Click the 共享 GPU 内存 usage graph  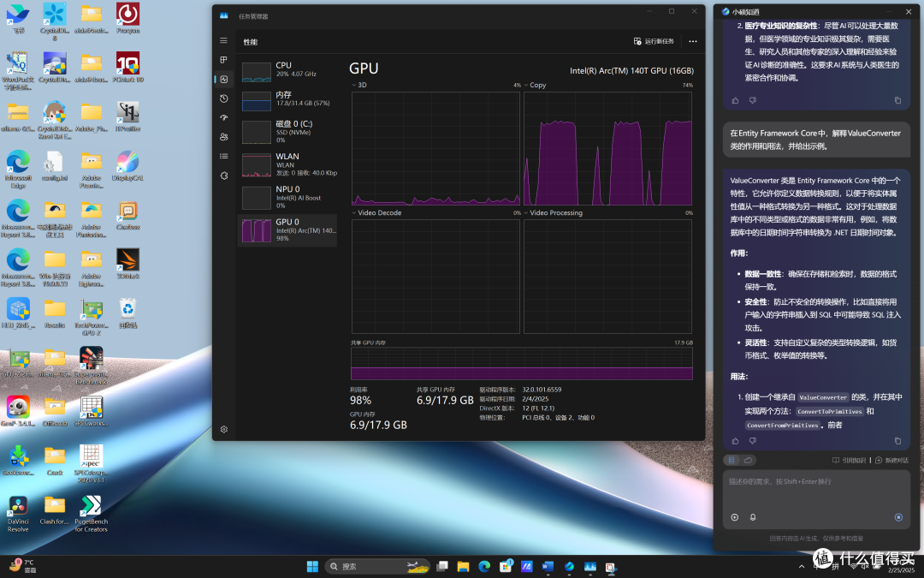click(522, 363)
